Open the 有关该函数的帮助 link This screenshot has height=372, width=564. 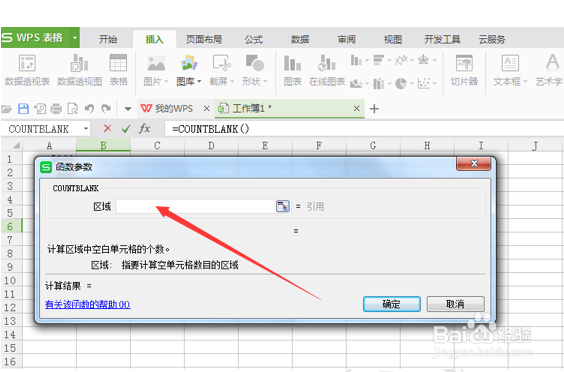tap(87, 304)
